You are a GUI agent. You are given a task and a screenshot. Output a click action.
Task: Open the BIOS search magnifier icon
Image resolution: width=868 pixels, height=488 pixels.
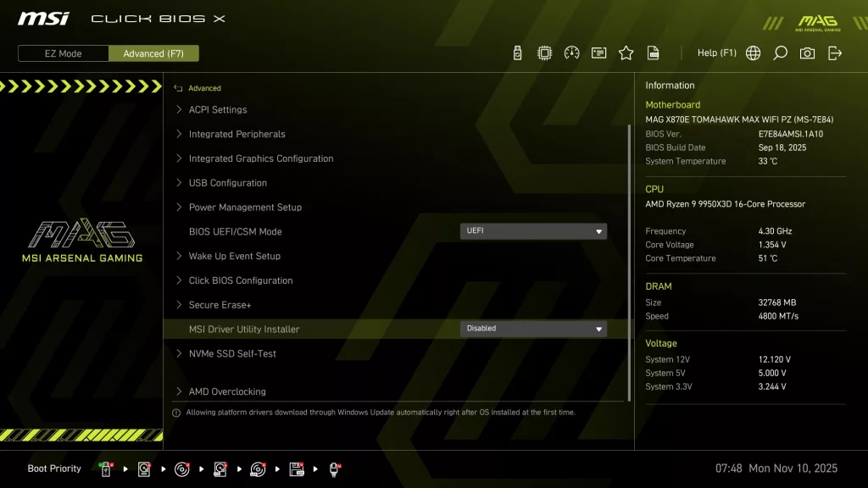click(780, 53)
